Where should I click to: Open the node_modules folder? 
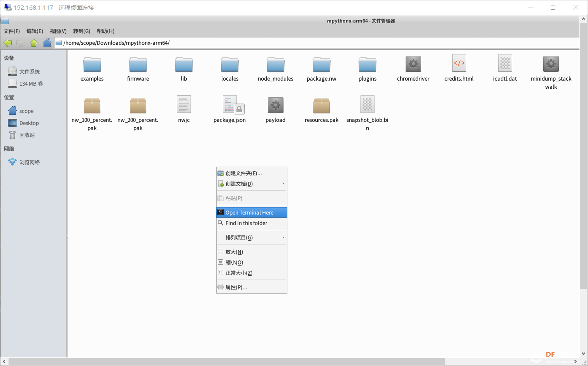275,65
